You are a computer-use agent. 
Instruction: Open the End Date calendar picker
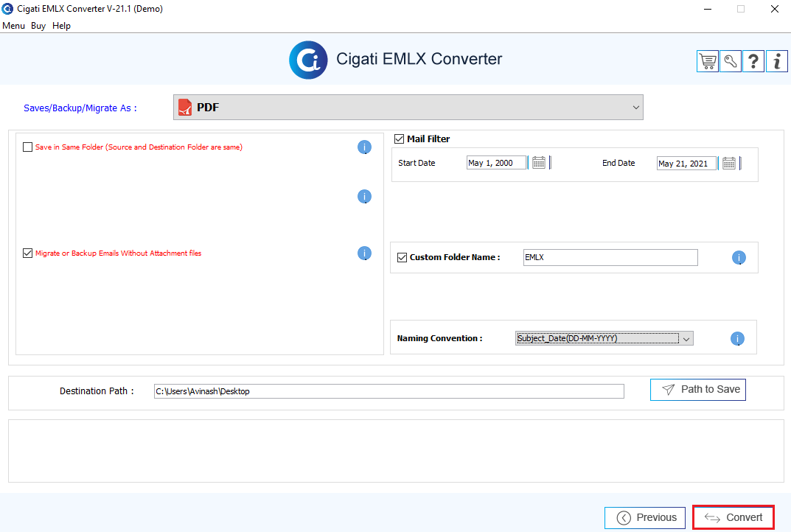coord(729,163)
